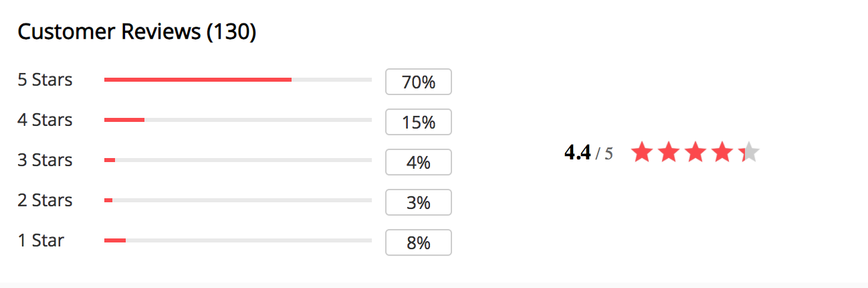Click the 15% percentage box
The image size is (868, 288).
click(x=419, y=122)
